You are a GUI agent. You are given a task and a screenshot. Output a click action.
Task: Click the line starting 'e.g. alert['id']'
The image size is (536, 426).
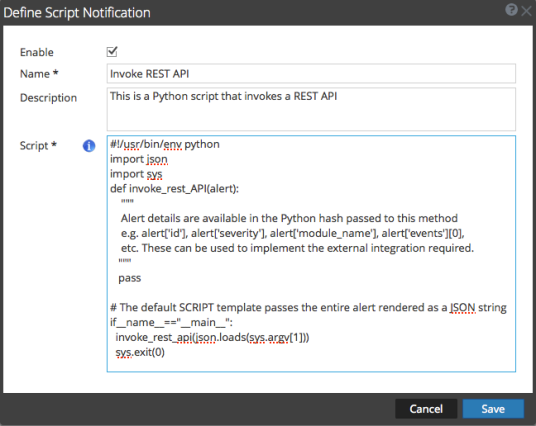(x=293, y=233)
